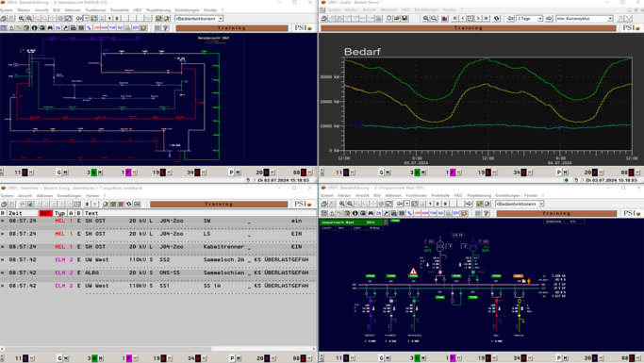The image size is (644, 363).
Task: Click zoom in icon in Netzübersicht toolbar
Action: [22, 18]
